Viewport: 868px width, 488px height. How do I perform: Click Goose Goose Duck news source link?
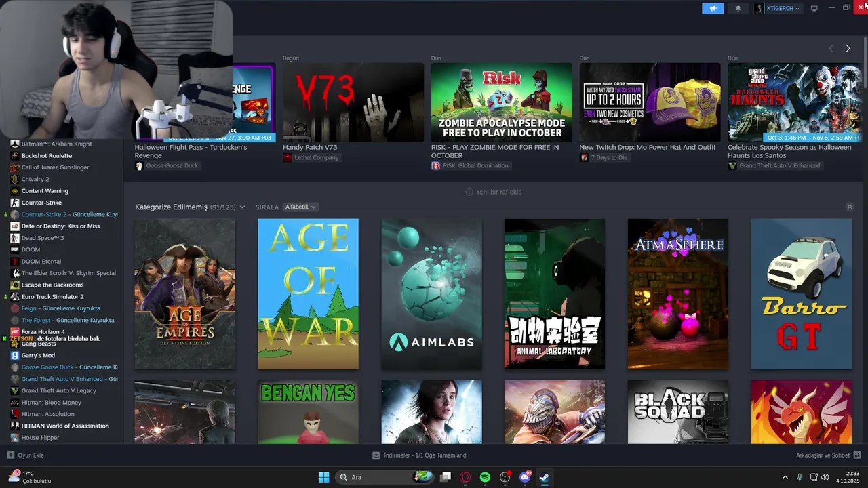tap(172, 165)
